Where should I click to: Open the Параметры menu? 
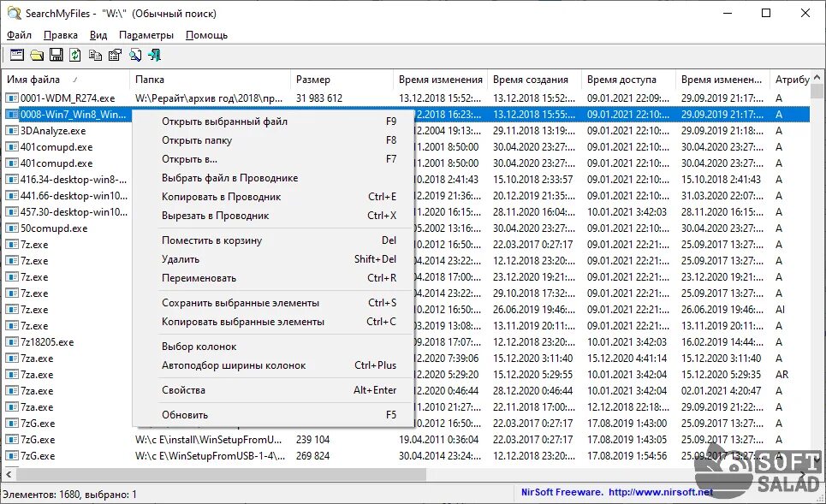[146, 35]
